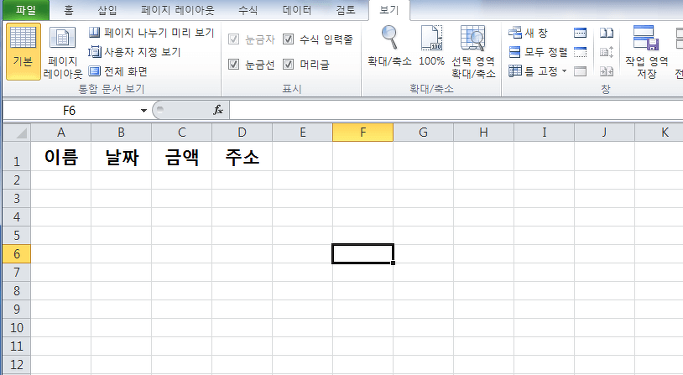This screenshot has height=375, width=683.
Task: Select column header A
Action: 61,132
